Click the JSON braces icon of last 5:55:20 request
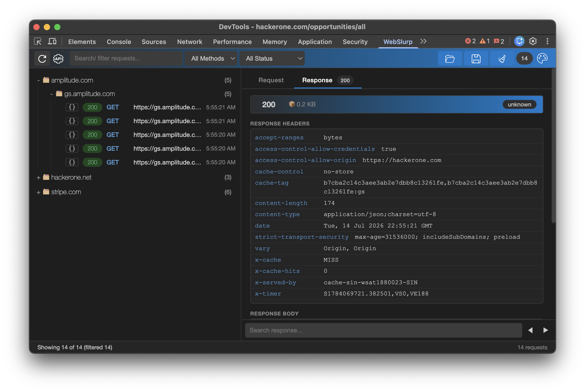Image resolution: width=585 pixels, height=392 pixels. point(72,162)
